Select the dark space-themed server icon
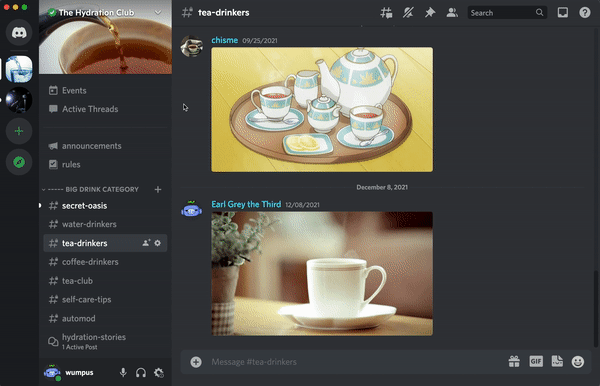Viewport: 600px width, 386px height. click(x=19, y=100)
